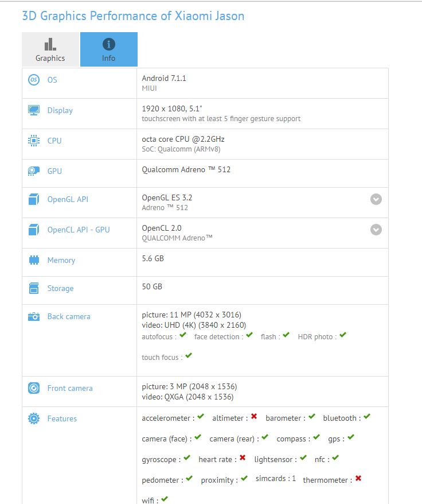Click 'octa core CPU @2.2GHz' text
This screenshot has height=504, width=422.
tap(183, 139)
